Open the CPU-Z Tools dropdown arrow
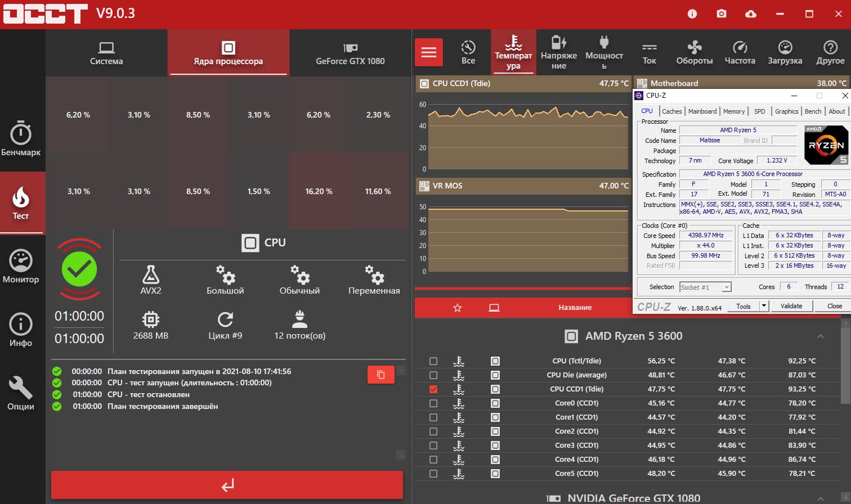 point(764,306)
